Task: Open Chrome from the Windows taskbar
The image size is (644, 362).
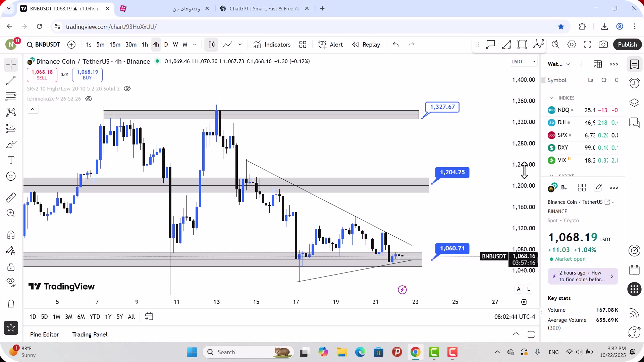Action: 415,352
